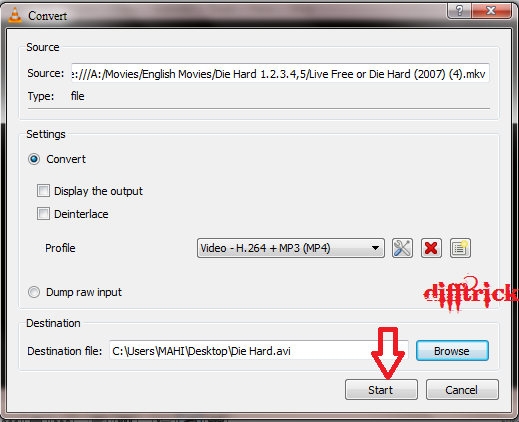Click the Dump raw input label
The image size is (519, 422).
click(x=84, y=292)
